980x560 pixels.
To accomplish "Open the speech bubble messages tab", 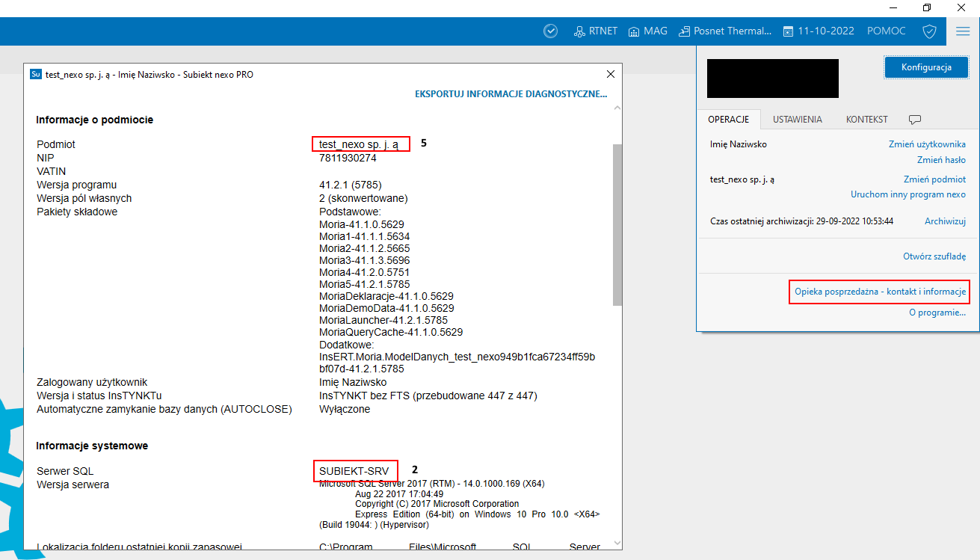I will pos(914,120).
